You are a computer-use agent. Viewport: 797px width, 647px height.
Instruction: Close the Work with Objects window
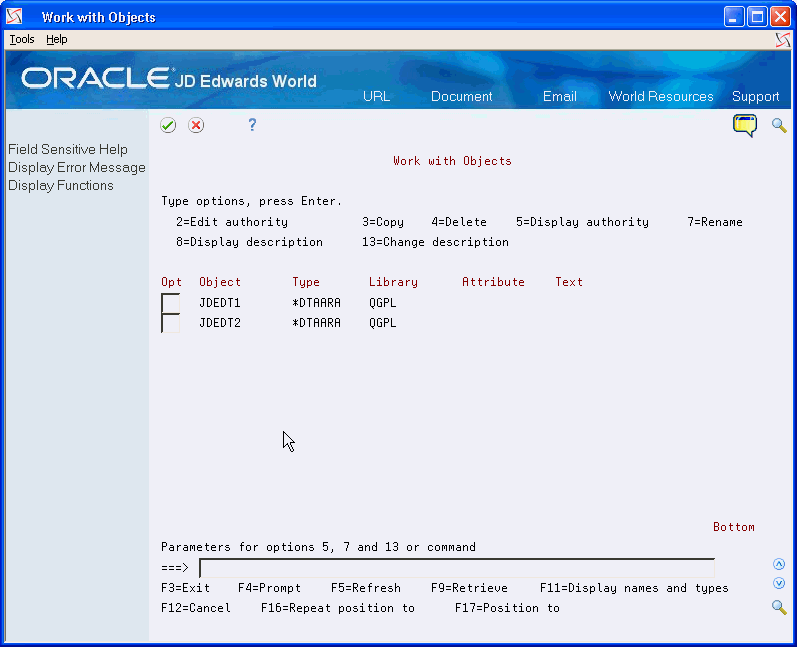[780, 17]
